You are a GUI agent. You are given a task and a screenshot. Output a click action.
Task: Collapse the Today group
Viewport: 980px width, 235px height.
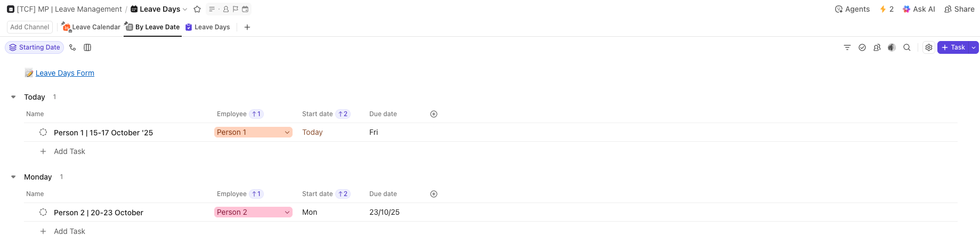[13, 97]
